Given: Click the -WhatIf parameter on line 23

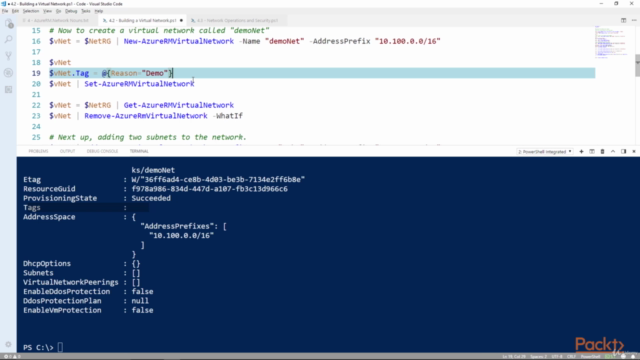Looking at the screenshot, I should click(x=227, y=116).
